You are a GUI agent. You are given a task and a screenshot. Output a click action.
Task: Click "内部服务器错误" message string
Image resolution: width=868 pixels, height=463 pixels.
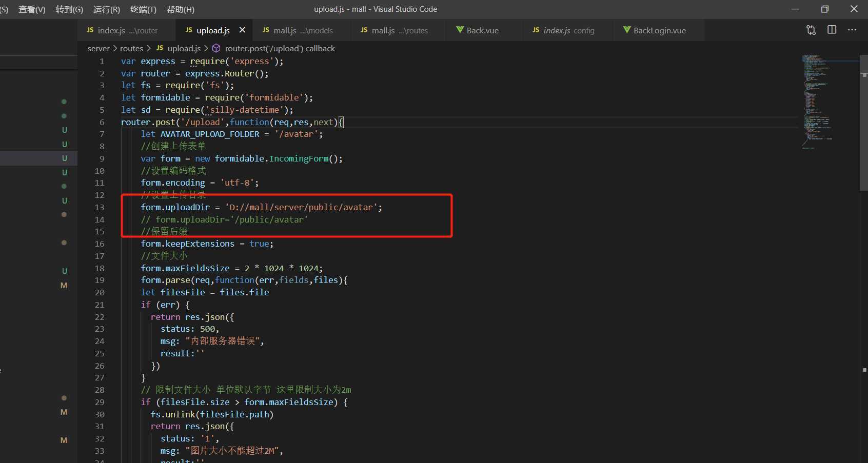[x=223, y=341]
